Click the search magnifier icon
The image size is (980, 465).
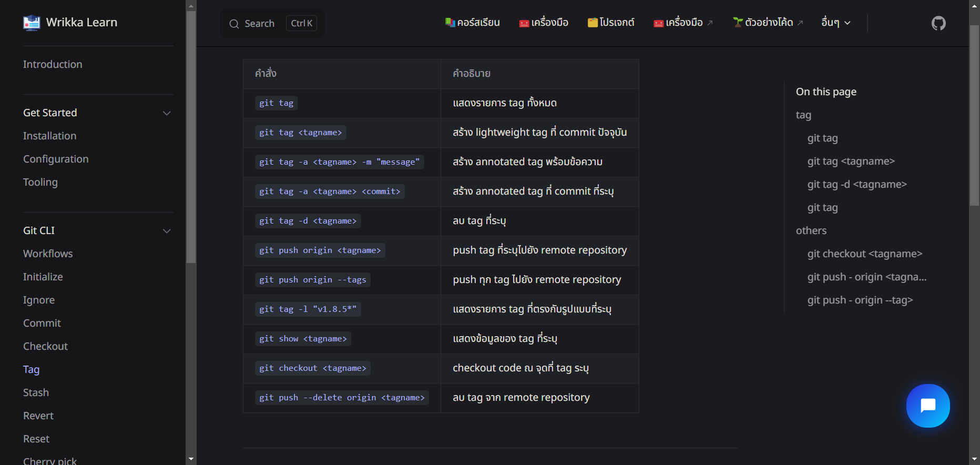tap(234, 24)
